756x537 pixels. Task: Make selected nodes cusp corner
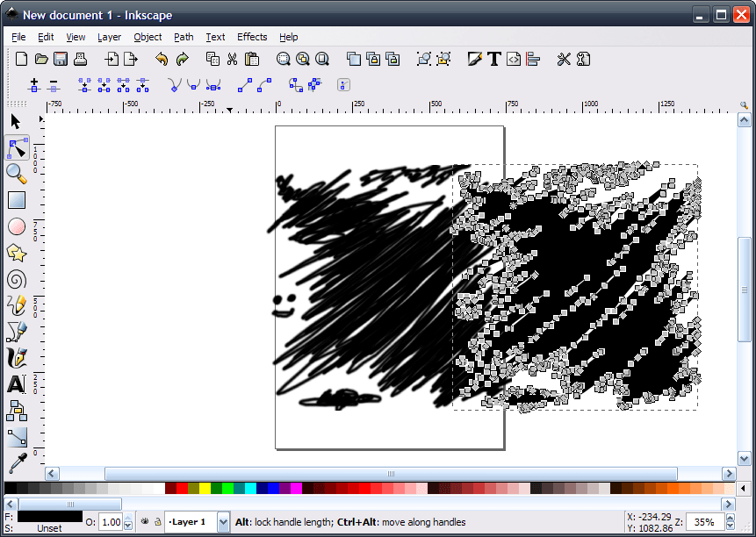pos(174,85)
